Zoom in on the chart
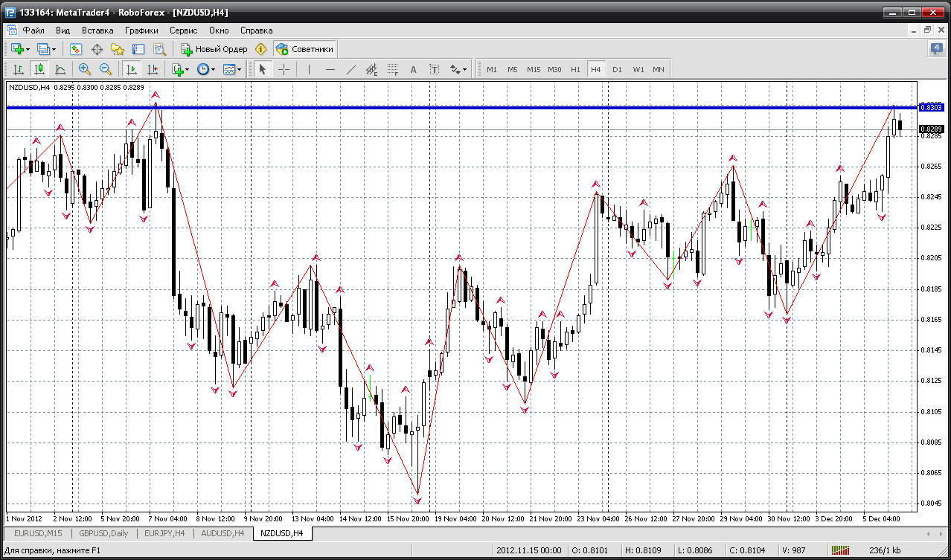The width and height of the screenshot is (951, 560). point(84,69)
